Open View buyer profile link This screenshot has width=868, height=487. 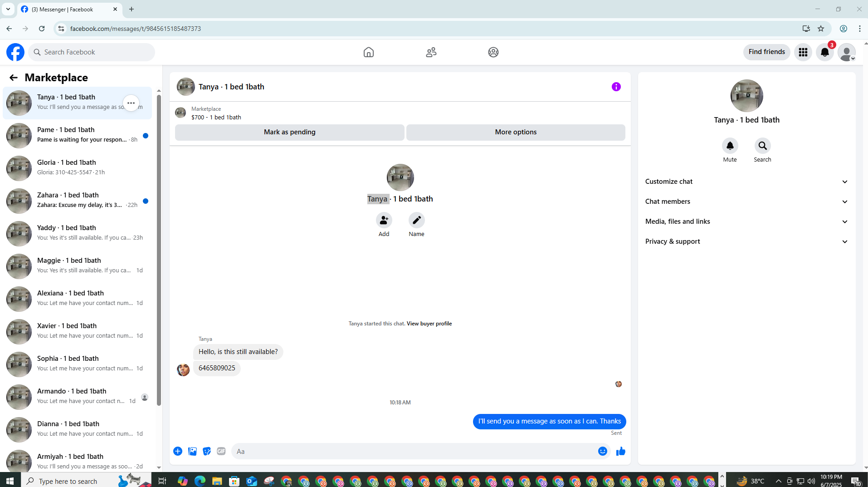pos(429,324)
